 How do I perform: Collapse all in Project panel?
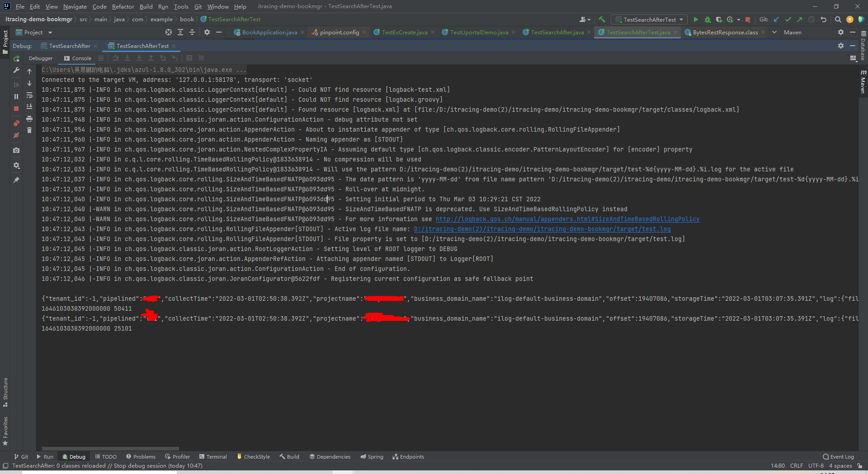coord(192,32)
